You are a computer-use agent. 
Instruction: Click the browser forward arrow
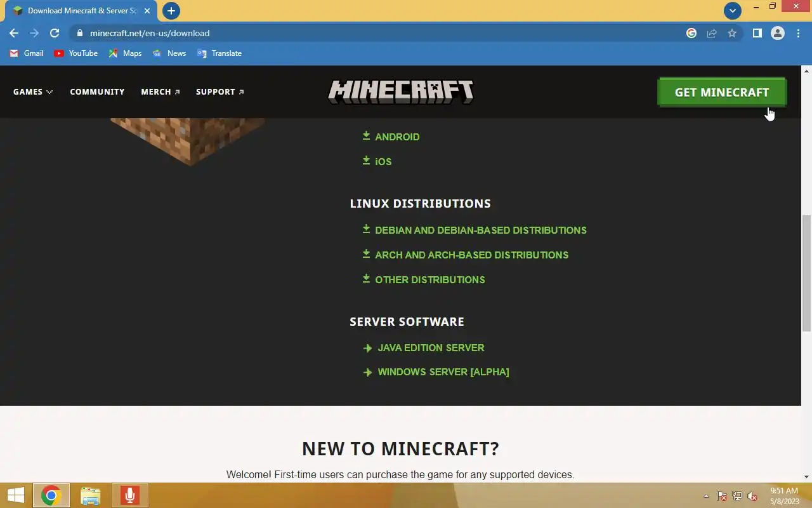(x=34, y=33)
